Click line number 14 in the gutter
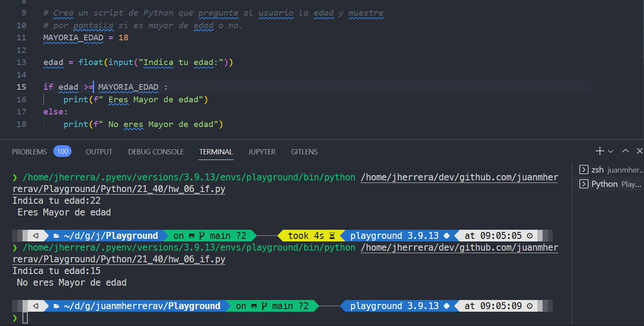Viewport: 644px width, 326px height. (21, 75)
